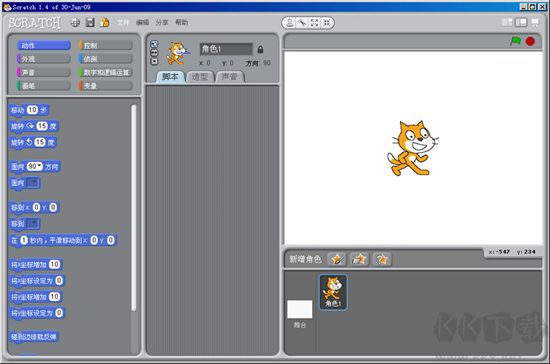Select the scissors delete tool
Viewport: 550px width, 364px height.
click(x=302, y=23)
